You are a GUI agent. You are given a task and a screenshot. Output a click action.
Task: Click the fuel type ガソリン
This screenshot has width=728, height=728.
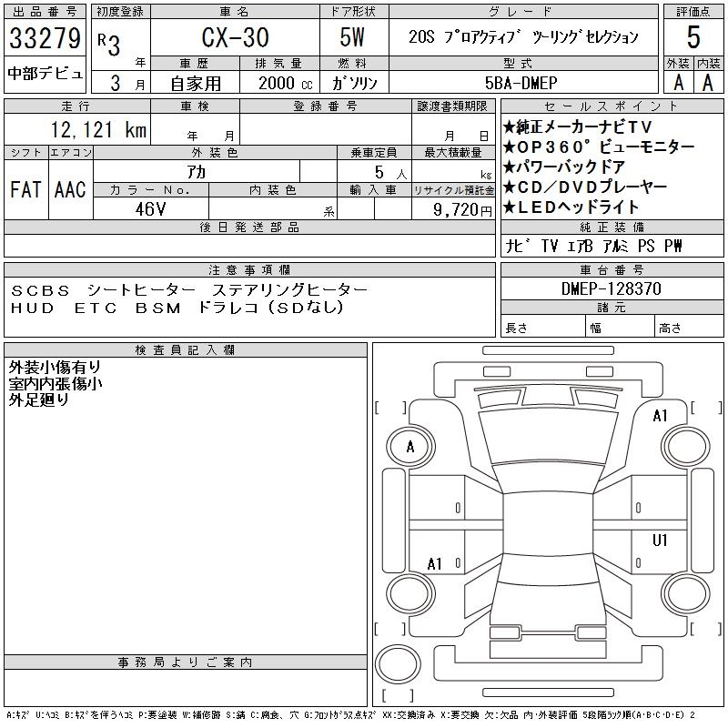(x=354, y=83)
